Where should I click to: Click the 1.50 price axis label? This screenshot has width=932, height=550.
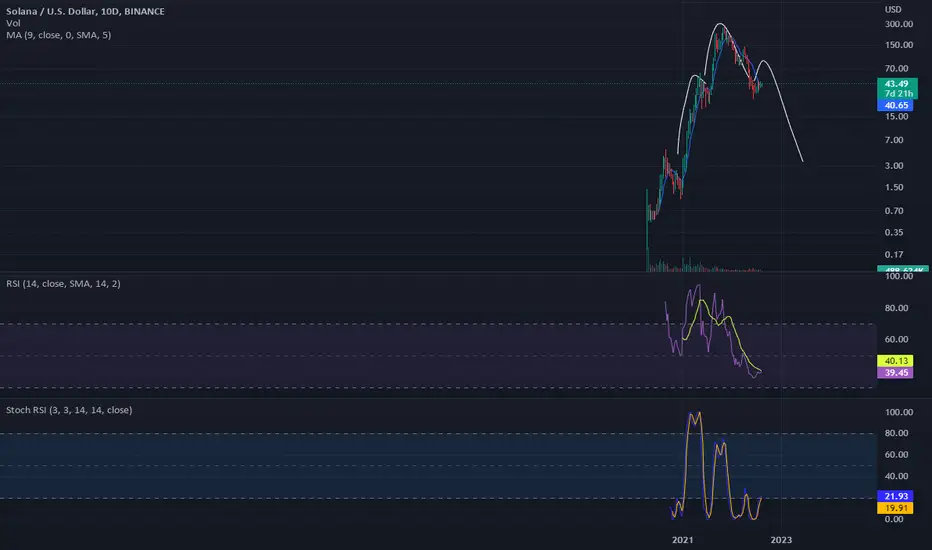(x=894, y=187)
